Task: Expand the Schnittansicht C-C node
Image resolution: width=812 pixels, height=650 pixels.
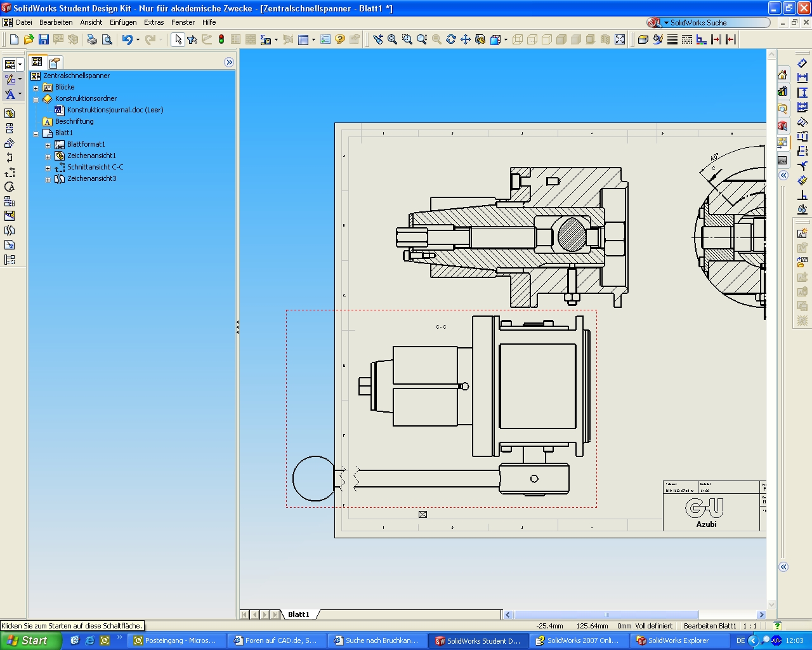Action: tap(48, 168)
